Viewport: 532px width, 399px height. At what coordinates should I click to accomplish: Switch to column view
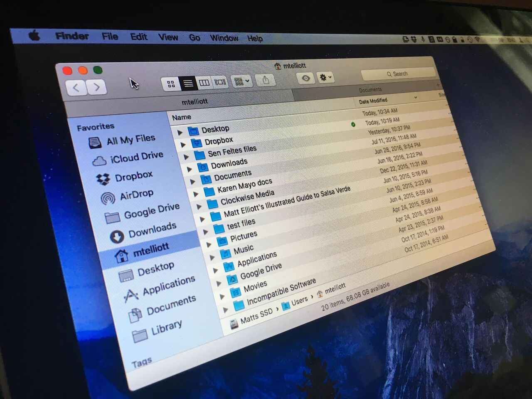204,83
